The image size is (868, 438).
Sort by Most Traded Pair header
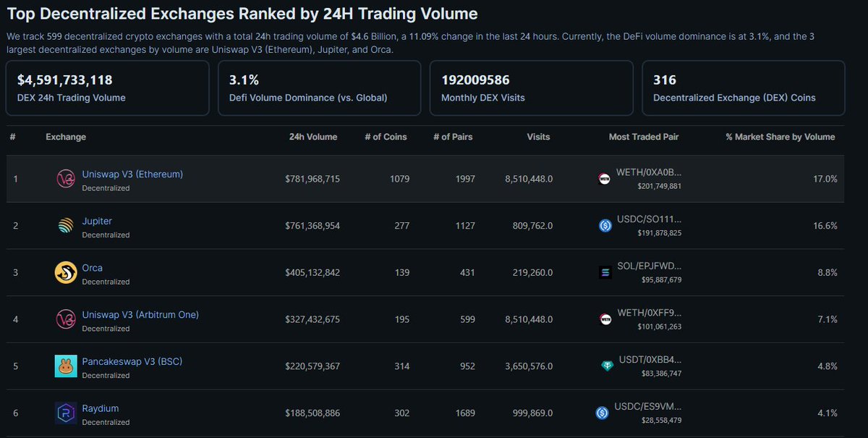pyautogui.click(x=644, y=137)
